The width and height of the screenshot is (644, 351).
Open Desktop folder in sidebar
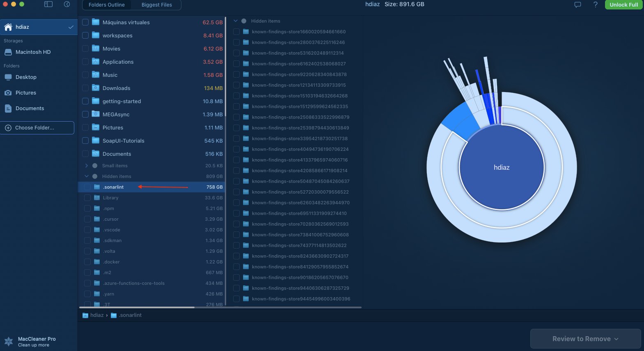click(x=26, y=77)
